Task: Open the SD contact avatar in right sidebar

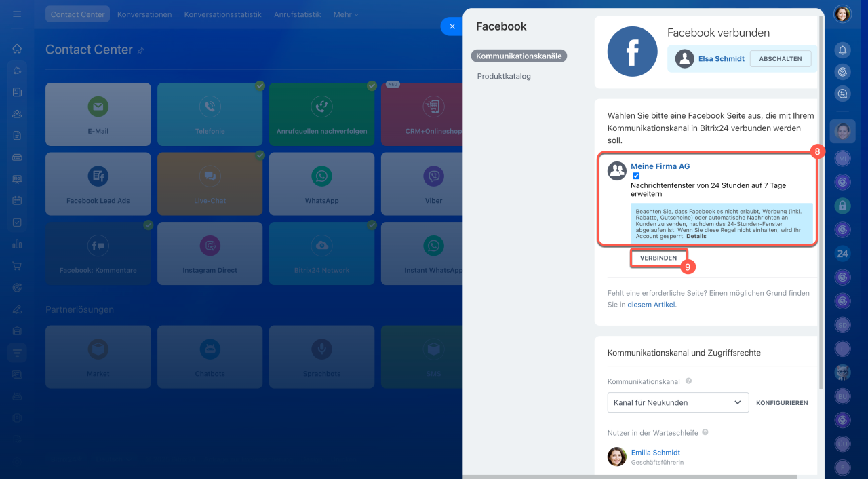Action: [842, 324]
